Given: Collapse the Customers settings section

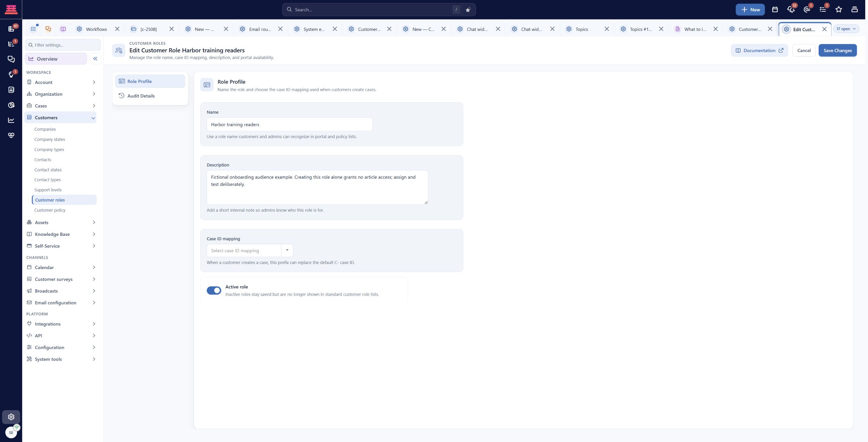Looking at the screenshot, I should coord(61,118).
